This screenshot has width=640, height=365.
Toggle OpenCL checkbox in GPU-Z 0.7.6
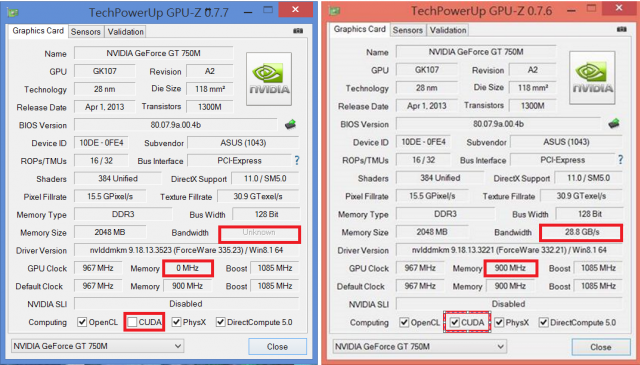click(404, 323)
